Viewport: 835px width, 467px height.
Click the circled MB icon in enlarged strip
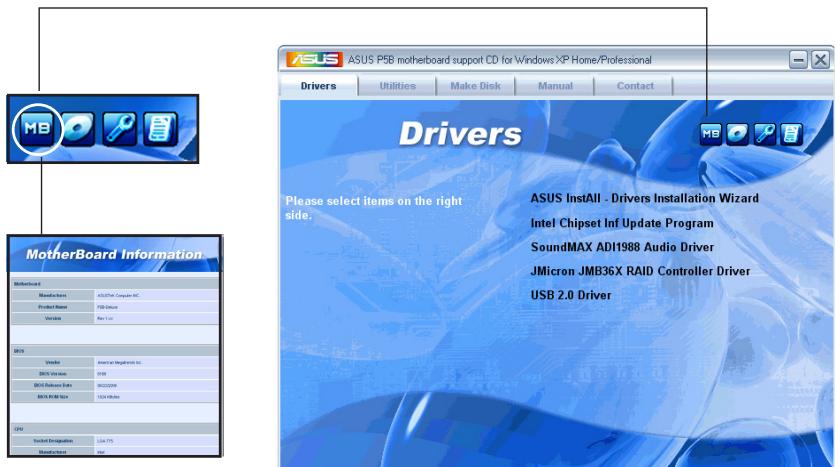pos(37,128)
